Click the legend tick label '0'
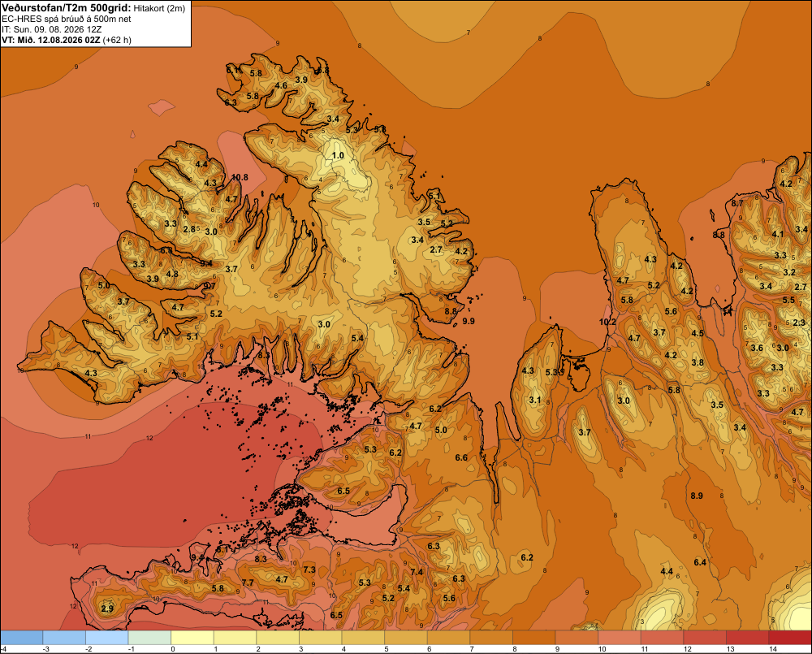 click(173, 649)
